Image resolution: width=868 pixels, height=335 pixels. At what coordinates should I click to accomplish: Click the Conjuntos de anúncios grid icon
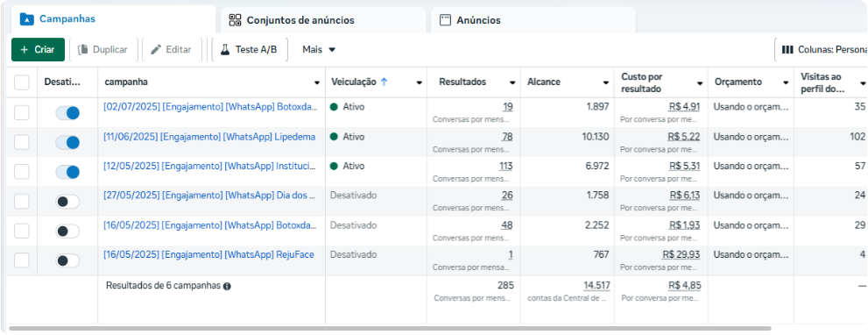coord(236,20)
